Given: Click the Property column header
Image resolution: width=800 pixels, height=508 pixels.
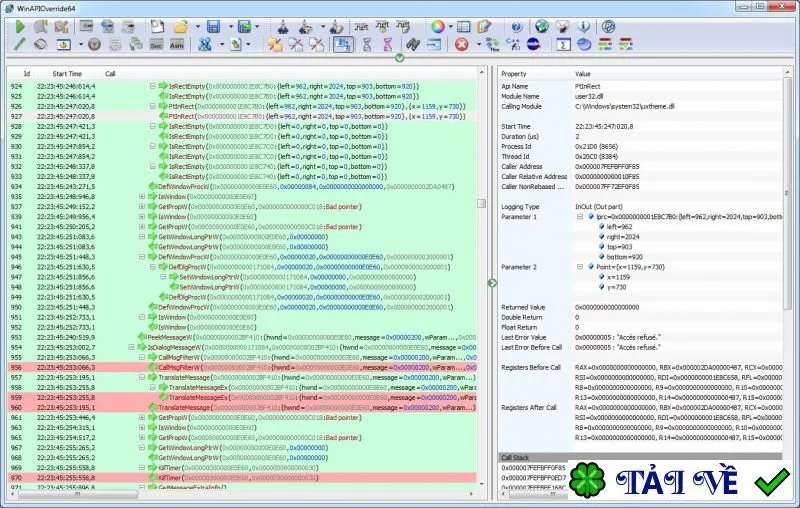Looking at the screenshot, I should [x=514, y=74].
